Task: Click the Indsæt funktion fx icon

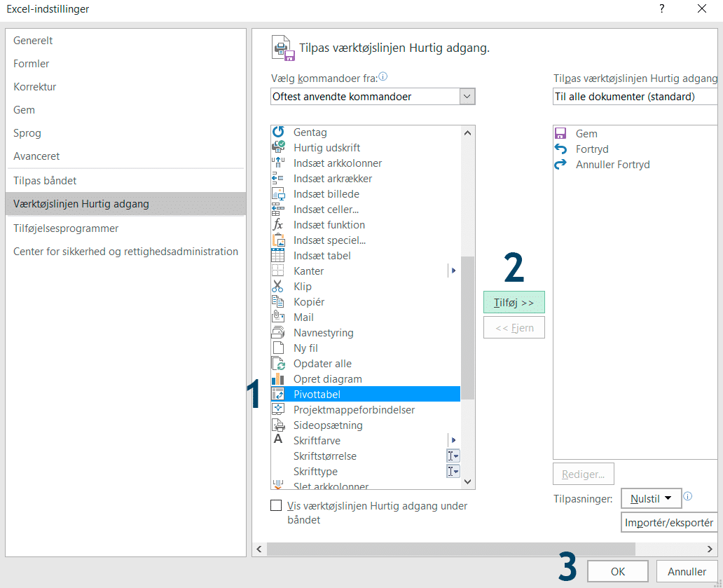Action: (278, 225)
